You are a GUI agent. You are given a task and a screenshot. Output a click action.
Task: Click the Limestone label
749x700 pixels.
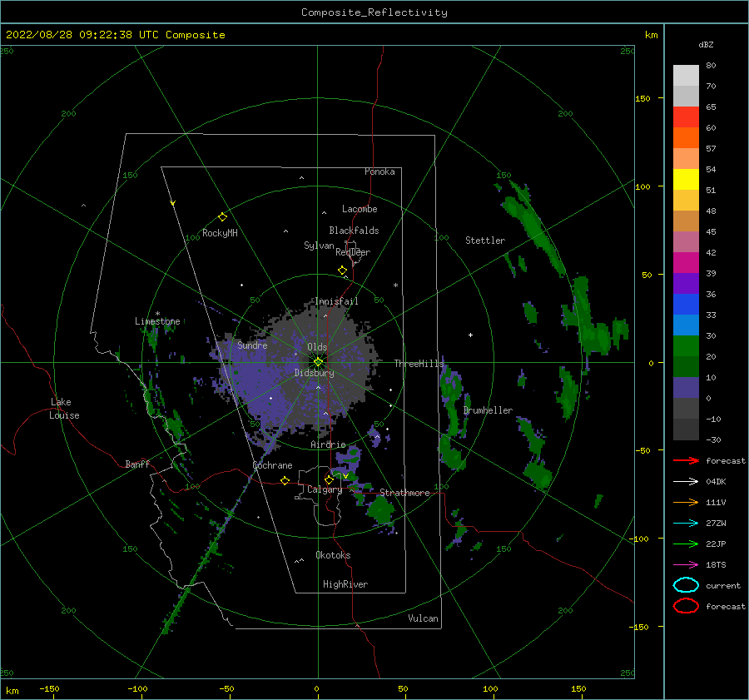tap(157, 321)
